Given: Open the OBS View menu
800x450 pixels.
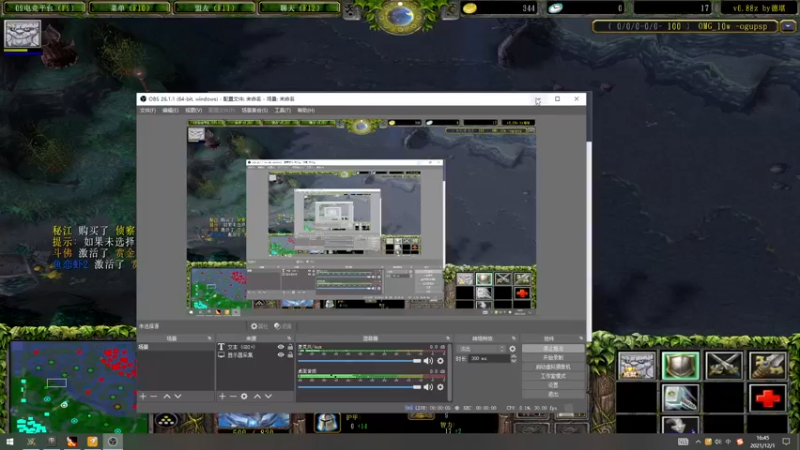Looking at the screenshot, I should (193, 110).
